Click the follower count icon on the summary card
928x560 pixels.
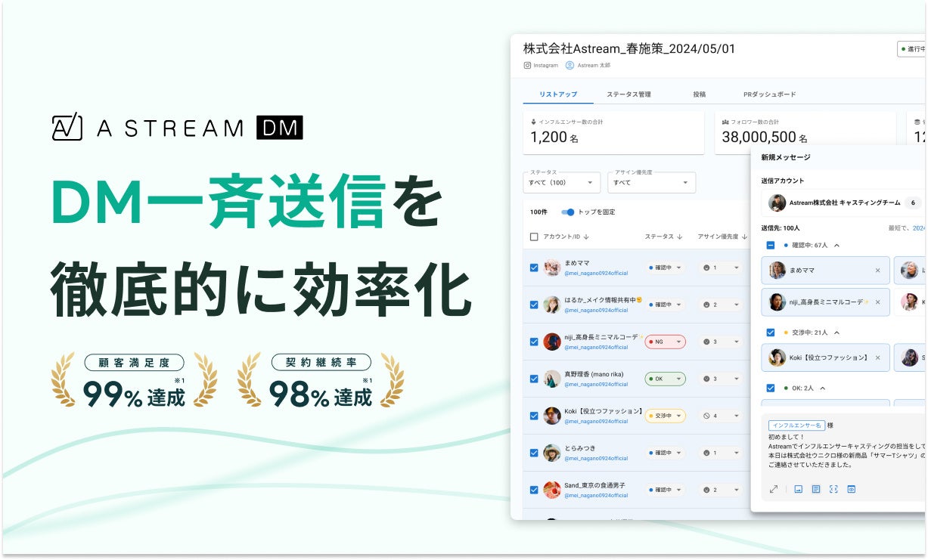[x=725, y=122]
